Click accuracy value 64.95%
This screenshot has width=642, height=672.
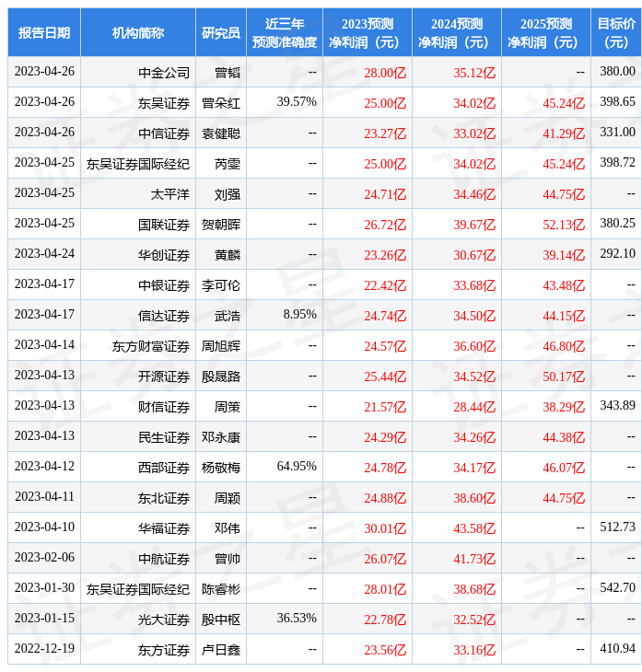coord(297,467)
